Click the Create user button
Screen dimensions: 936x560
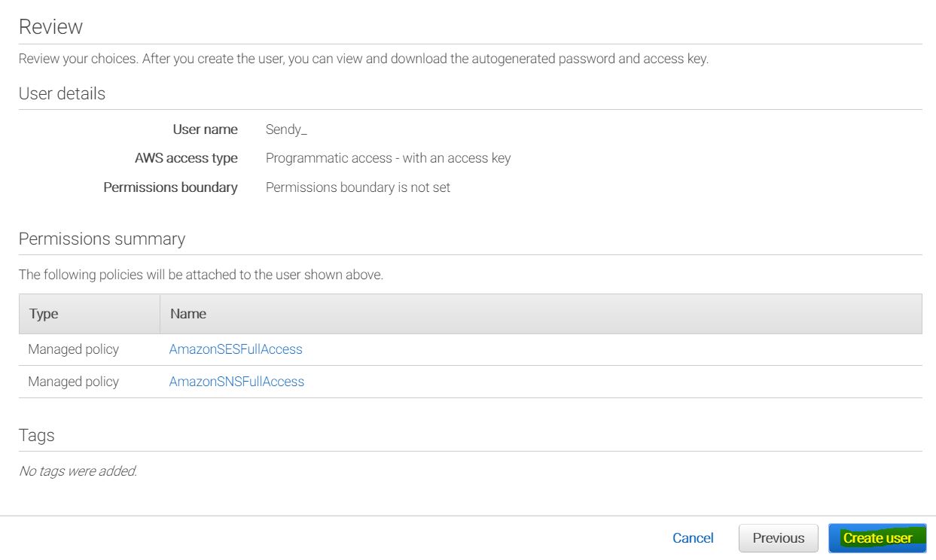pyautogui.click(x=877, y=538)
